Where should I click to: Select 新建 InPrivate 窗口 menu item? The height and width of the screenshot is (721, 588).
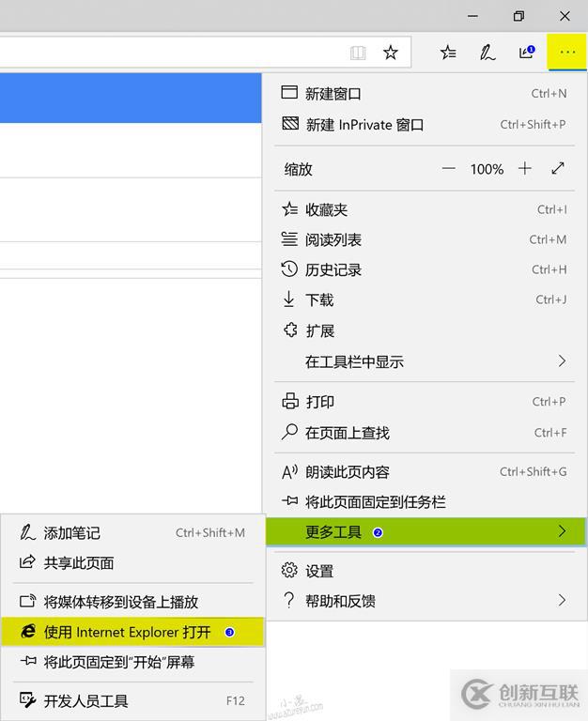pos(364,124)
